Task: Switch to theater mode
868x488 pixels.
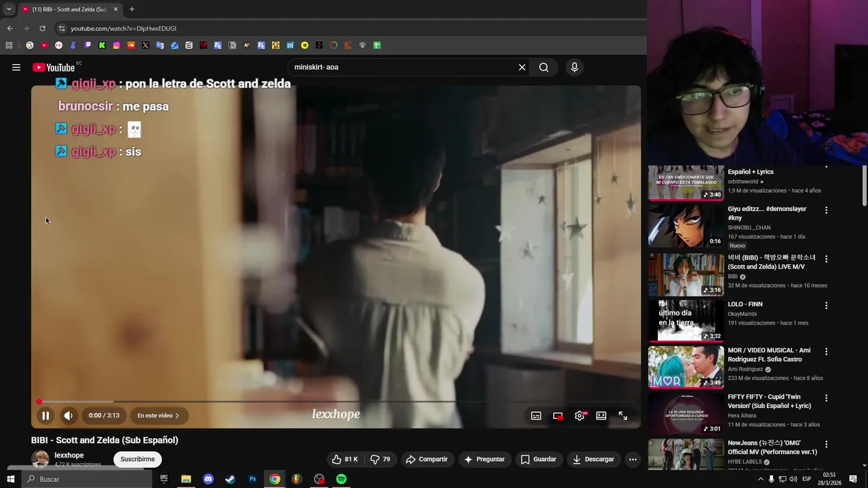Action: click(601, 416)
